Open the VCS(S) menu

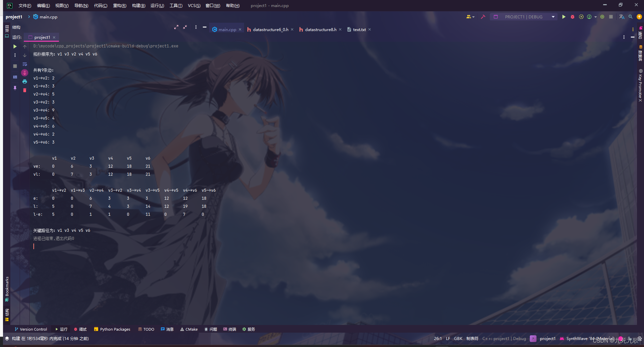point(194,5)
